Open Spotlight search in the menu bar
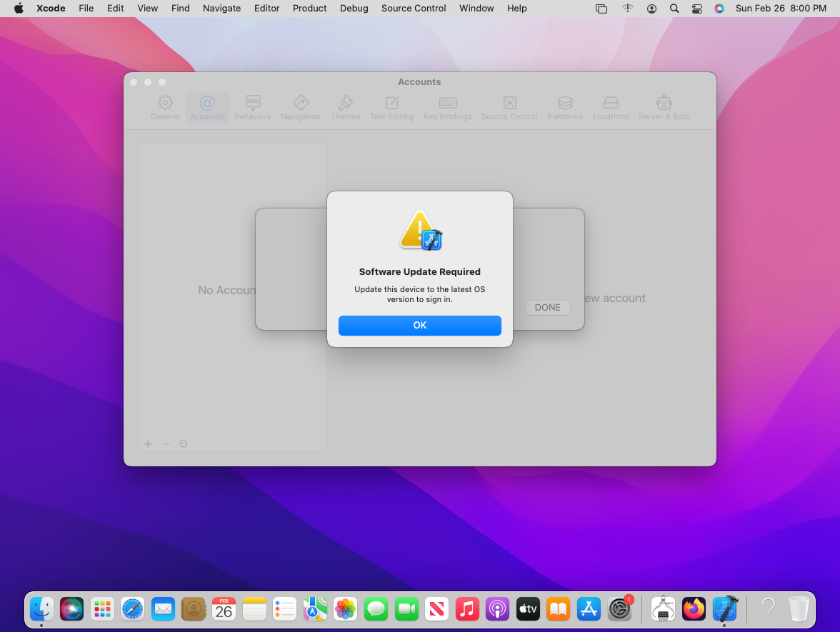Image resolution: width=840 pixels, height=632 pixels. (x=674, y=9)
